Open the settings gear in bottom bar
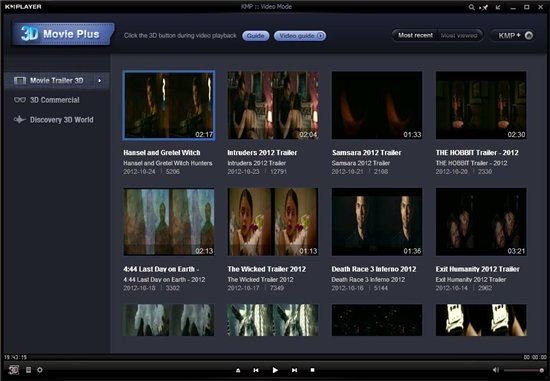Screen dimensions: 550x381 tap(40, 370)
